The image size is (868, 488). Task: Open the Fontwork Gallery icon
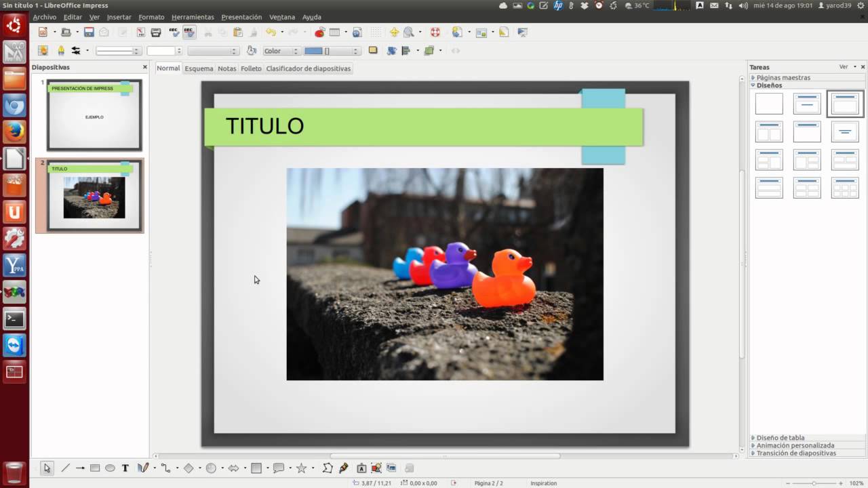[361, 468]
